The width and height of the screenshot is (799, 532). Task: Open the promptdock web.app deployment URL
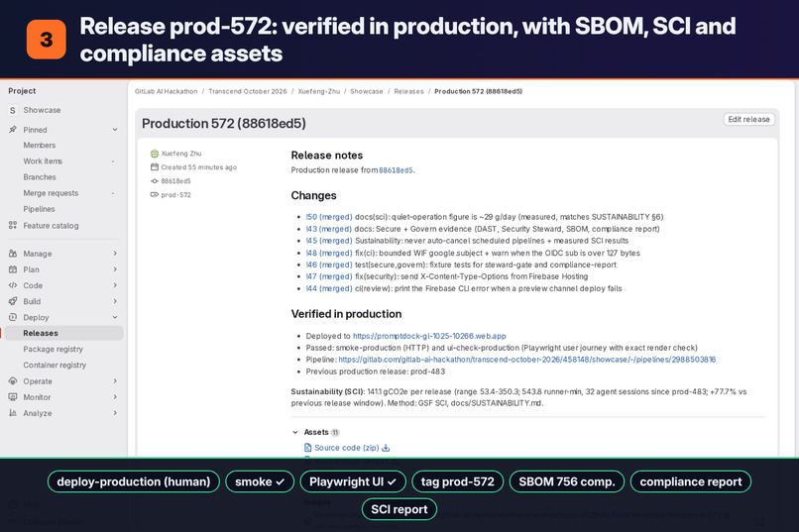click(429, 336)
